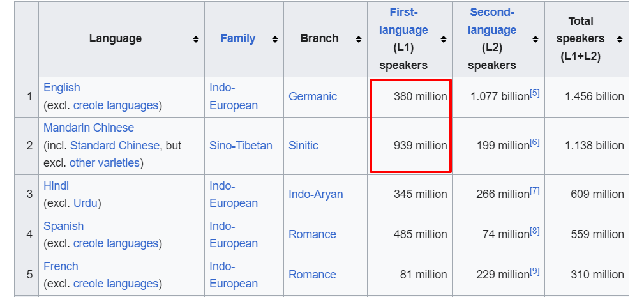This screenshot has width=644, height=297.
Task: Open the Mandarin Chinese link
Action: [x=89, y=128]
